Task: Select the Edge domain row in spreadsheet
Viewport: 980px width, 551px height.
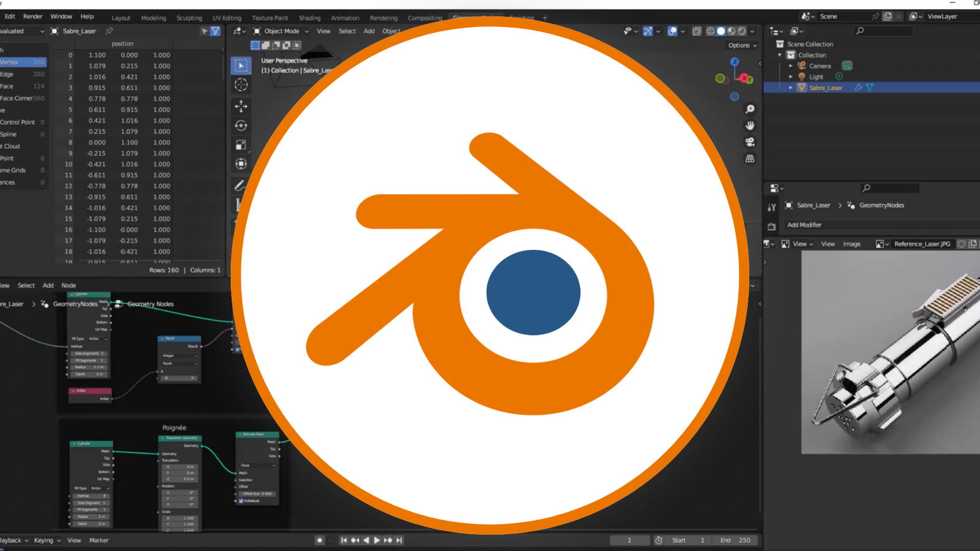Action: 23,74
